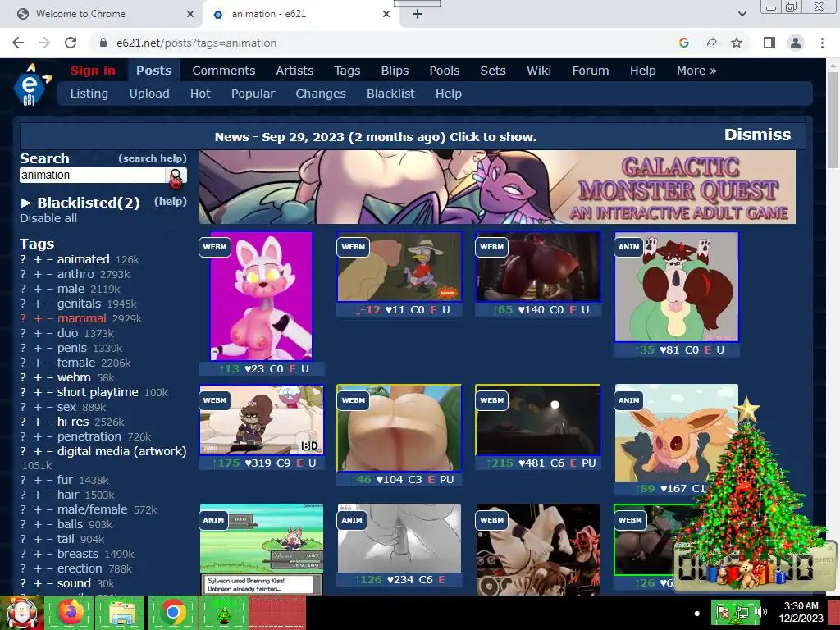This screenshot has height=630, width=840.
Task: Open wiki help '?' for the 'hair' tag
Action: (23, 495)
